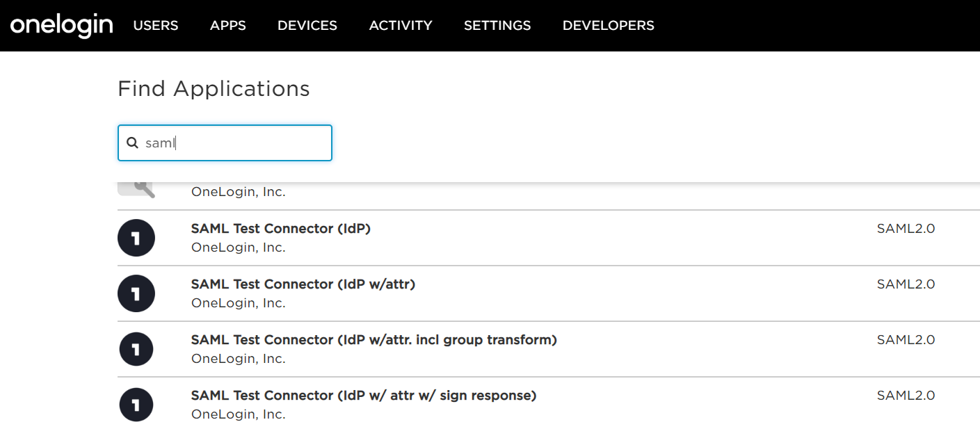
Task: Click OneLogin, Inc. under group transform connector
Action: pyautogui.click(x=239, y=359)
